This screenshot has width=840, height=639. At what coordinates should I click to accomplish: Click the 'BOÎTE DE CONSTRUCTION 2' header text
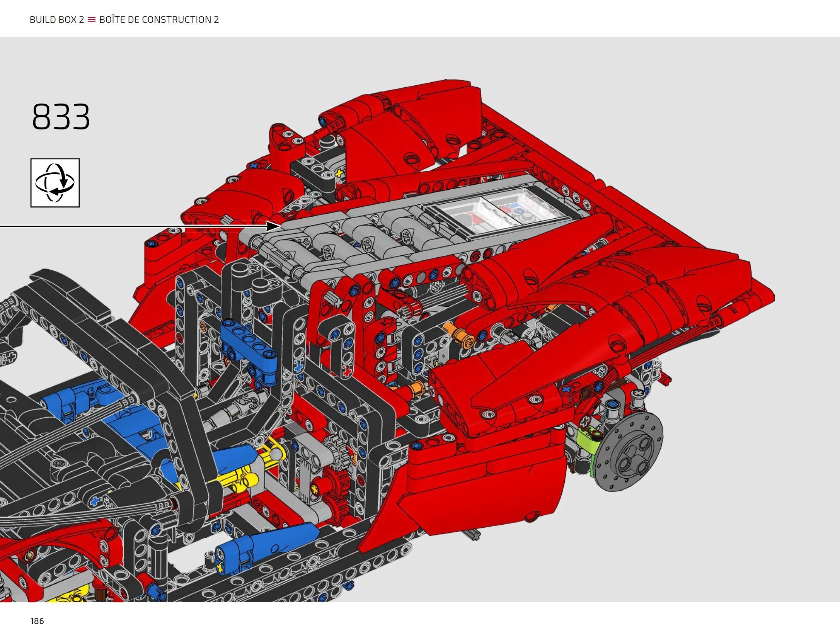(159, 20)
